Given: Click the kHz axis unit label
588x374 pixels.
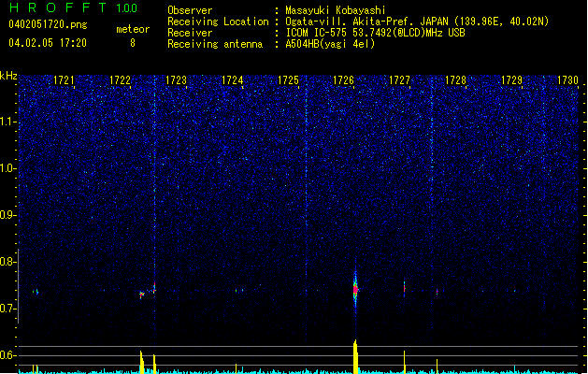Looking at the screenshot, I should pos(8,76).
